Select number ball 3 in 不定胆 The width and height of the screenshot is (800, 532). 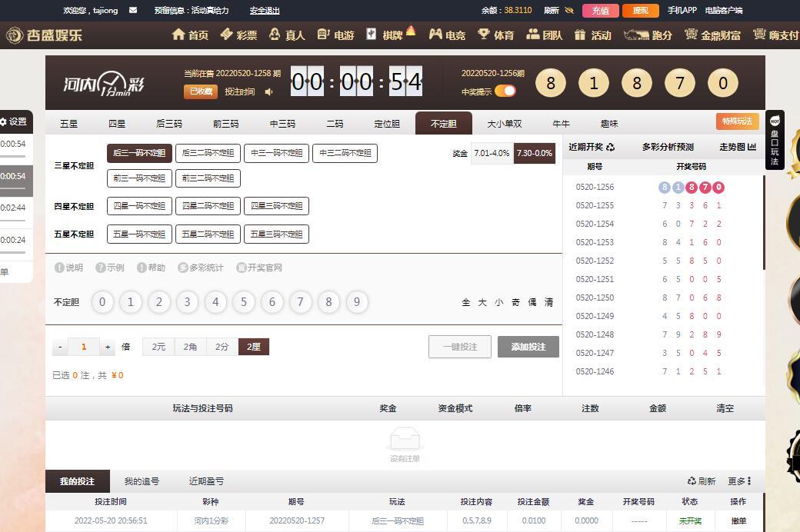(x=187, y=302)
